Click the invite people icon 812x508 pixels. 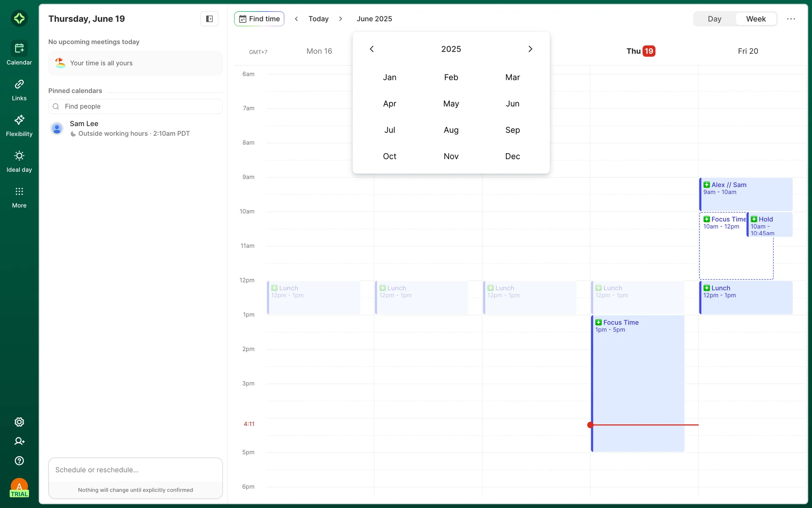(19, 441)
